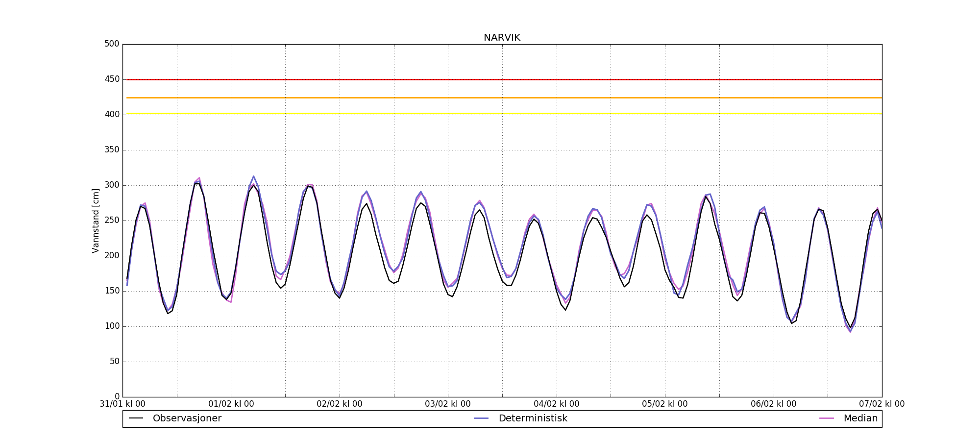Click the 500 y-axis tick label
The width and height of the screenshot is (980, 441).
[x=112, y=44]
